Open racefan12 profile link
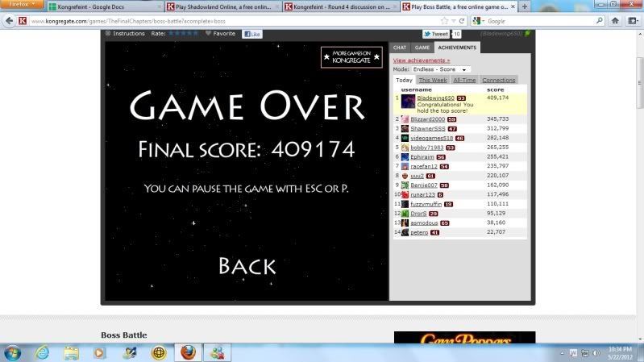 [424, 166]
